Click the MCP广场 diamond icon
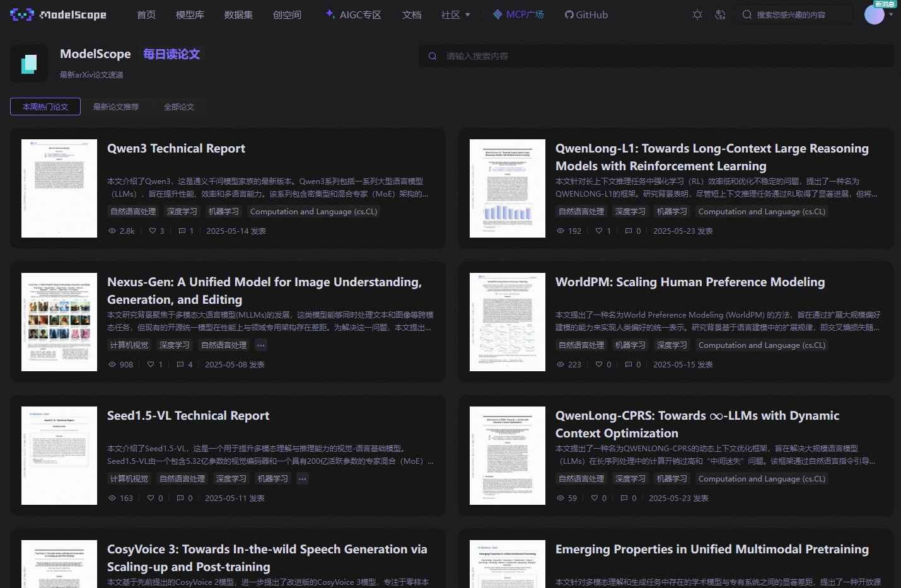 coord(497,14)
